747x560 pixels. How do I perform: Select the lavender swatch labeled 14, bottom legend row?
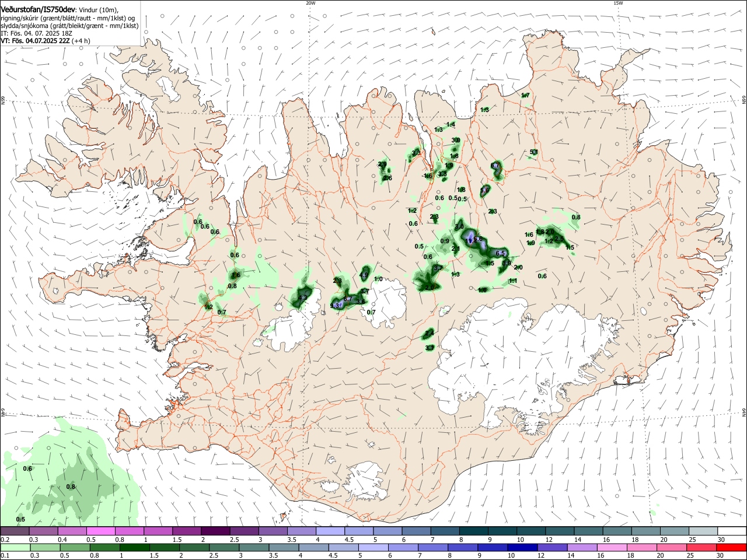582,547
